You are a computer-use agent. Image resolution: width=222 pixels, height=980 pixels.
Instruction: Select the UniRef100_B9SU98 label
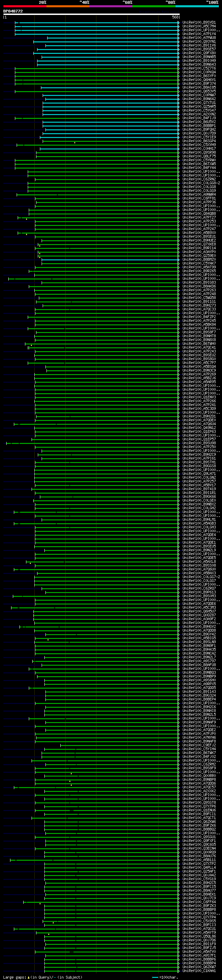(x=199, y=443)
